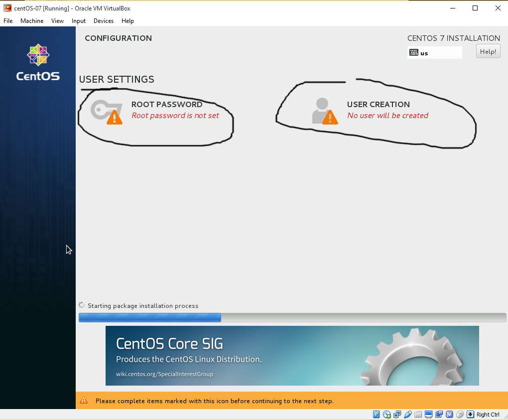This screenshot has height=420, width=508.
Task: Close the VirtualBox window
Action: 498,8
